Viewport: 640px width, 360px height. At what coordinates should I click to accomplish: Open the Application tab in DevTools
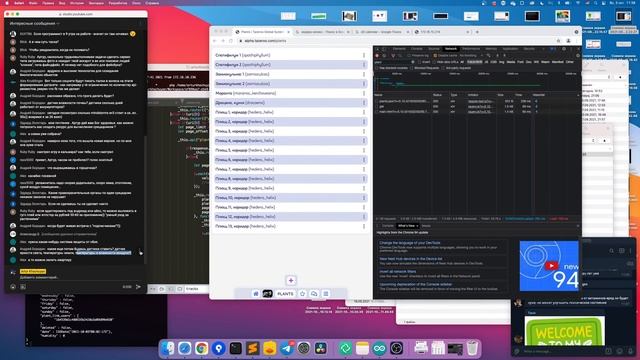point(510,49)
